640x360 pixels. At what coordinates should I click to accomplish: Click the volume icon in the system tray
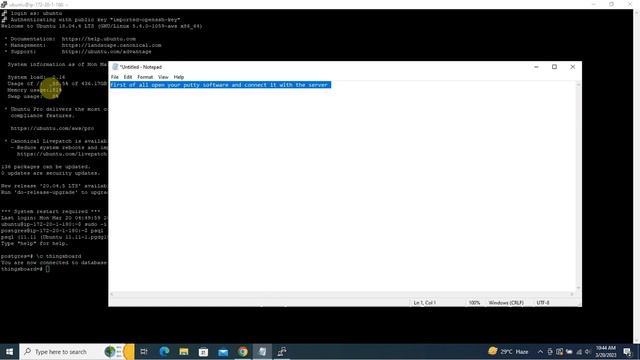point(588,352)
